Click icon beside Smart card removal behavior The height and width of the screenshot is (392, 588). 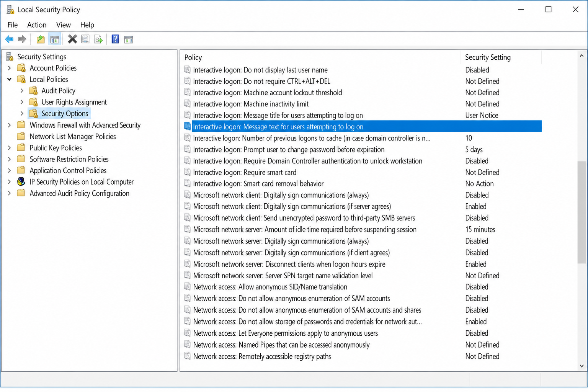pyautogui.click(x=187, y=184)
